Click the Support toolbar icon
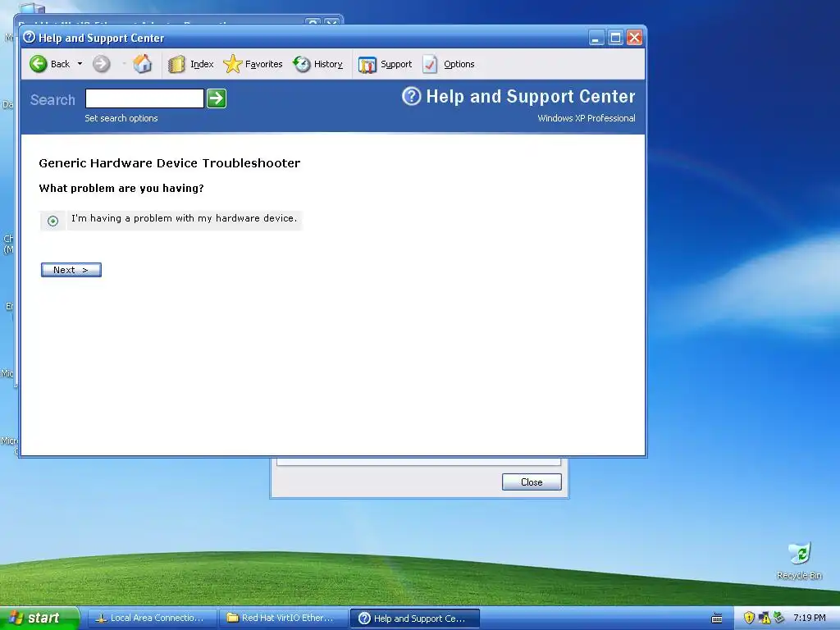The height and width of the screenshot is (630, 840). [367, 64]
